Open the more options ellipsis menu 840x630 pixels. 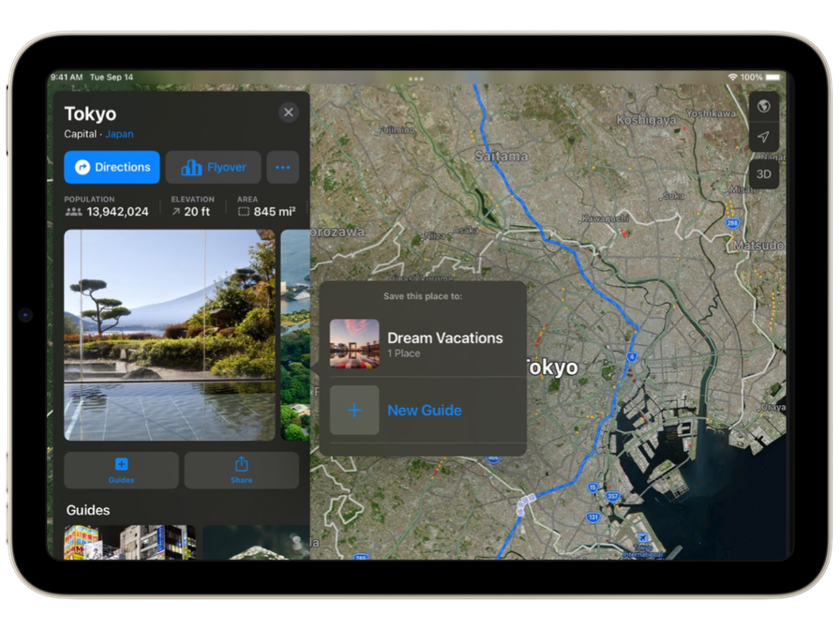pos(282,167)
